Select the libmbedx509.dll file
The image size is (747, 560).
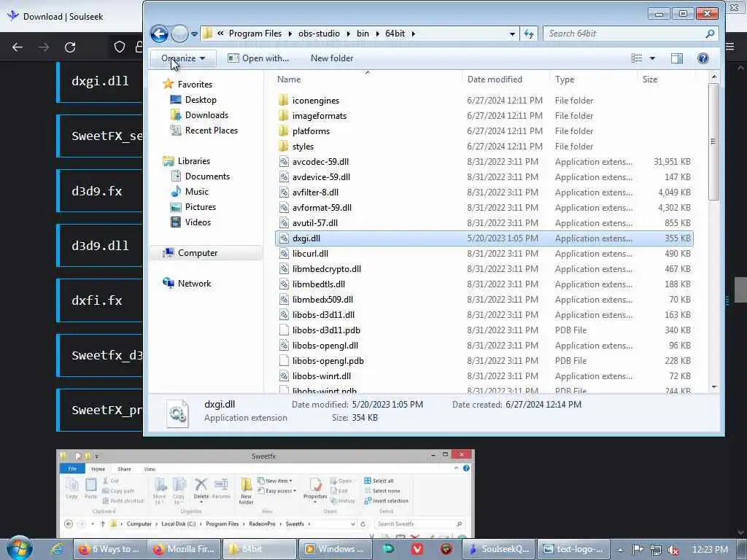pyautogui.click(x=322, y=300)
